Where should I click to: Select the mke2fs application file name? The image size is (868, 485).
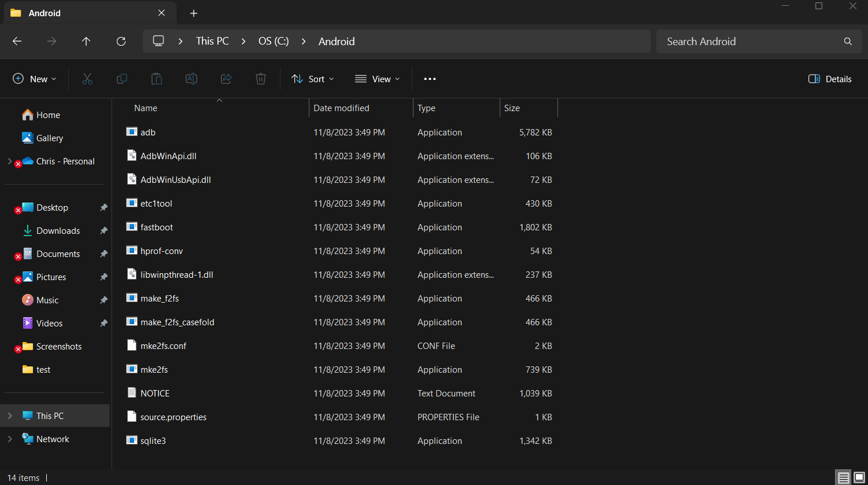tap(154, 369)
